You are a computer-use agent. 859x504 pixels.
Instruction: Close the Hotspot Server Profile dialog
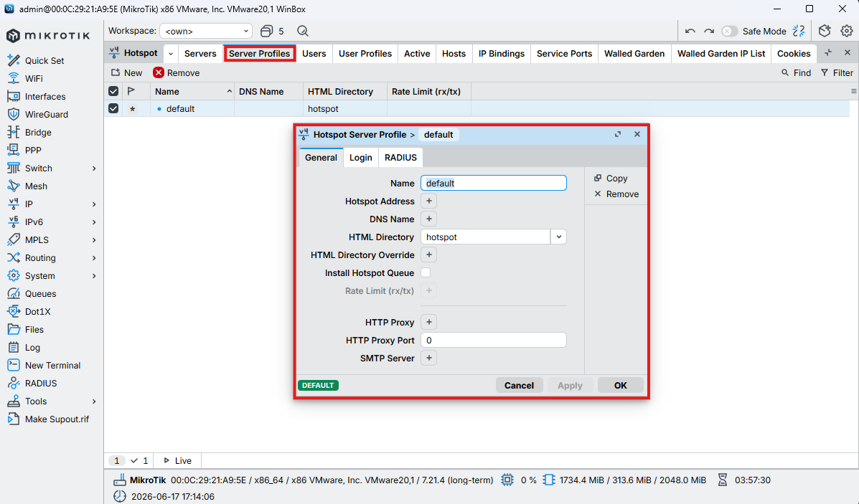point(637,134)
